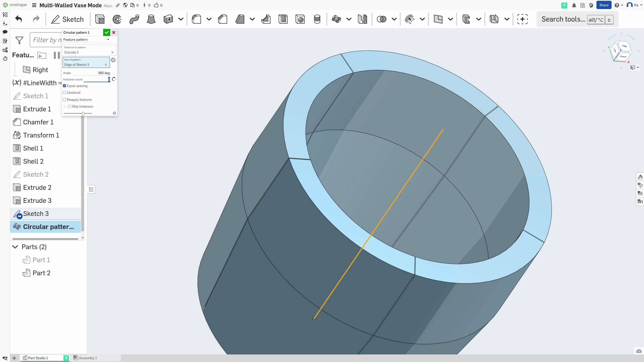Expand the Skip instances section
644x362 pixels.
pyautogui.click(x=64, y=106)
